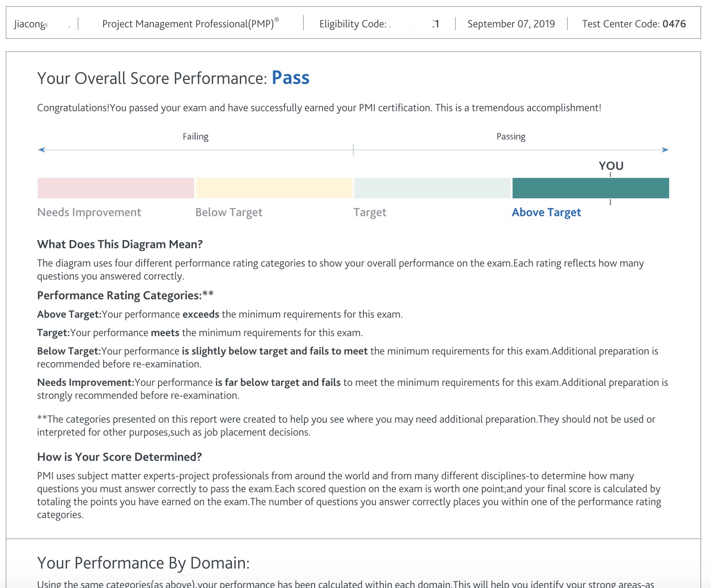Click the Failing label above the scale
711x588 pixels.
(196, 137)
